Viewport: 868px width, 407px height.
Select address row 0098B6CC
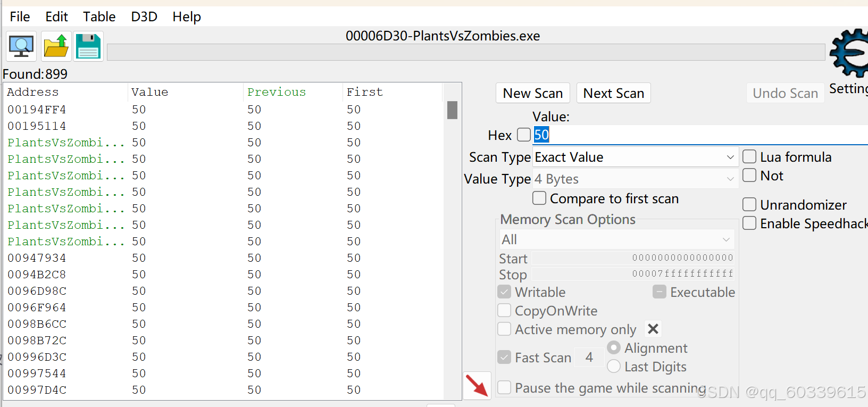(223, 323)
